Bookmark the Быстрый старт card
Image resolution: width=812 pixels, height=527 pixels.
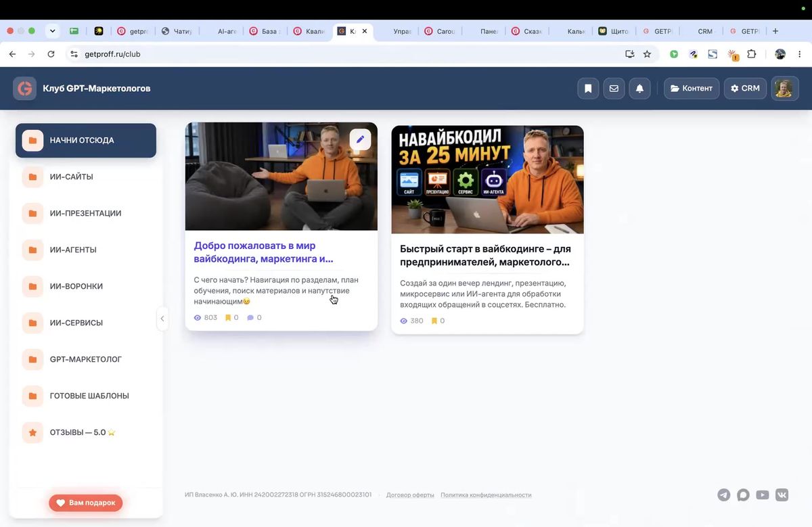click(438, 321)
